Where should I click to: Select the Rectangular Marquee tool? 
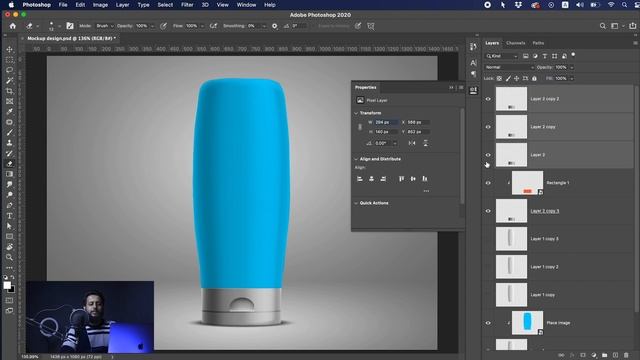[x=9, y=60]
